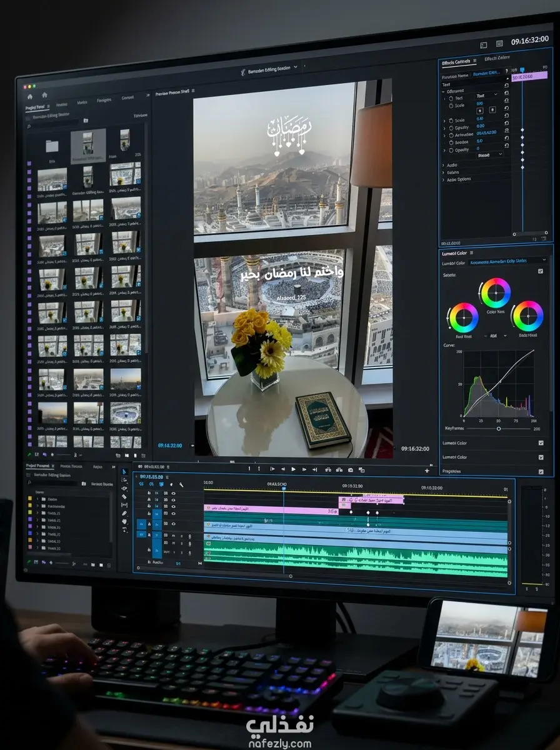Click the curve graph in Lumetri Color
Image resolution: width=560 pixels, height=750 pixels.
coord(499,383)
